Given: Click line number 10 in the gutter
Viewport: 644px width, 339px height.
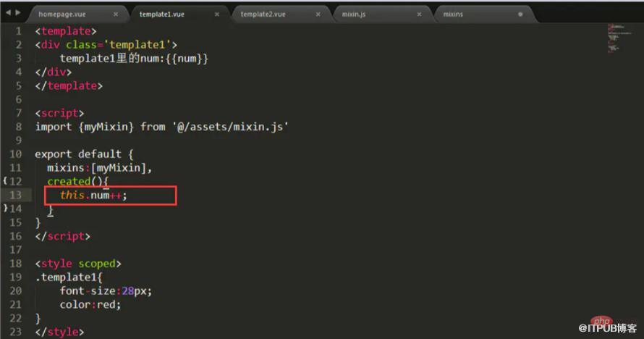Looking at the screenshot, I should pyautogui.click(x=16, y=154).
